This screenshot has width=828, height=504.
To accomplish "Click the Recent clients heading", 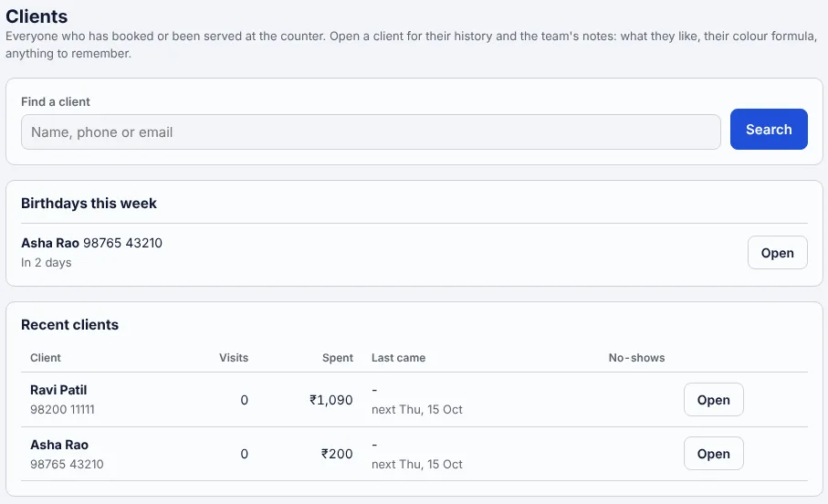I will 69,324.
